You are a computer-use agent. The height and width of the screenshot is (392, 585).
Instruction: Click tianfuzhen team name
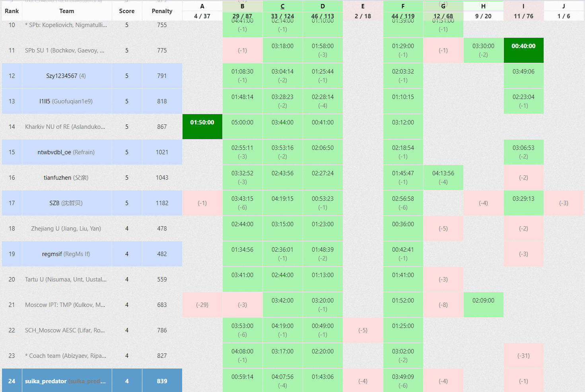pos(57,178)
